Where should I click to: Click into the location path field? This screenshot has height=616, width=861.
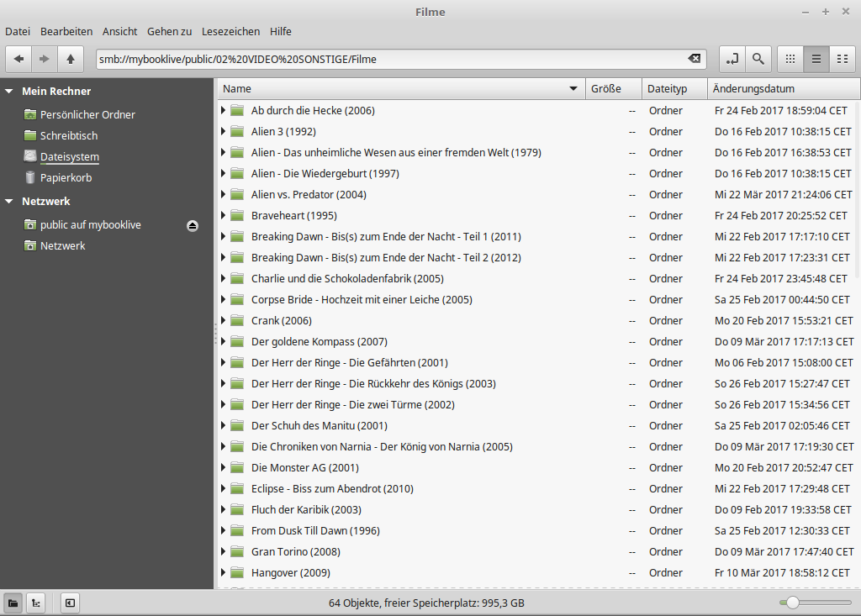[x=387, y=59]
